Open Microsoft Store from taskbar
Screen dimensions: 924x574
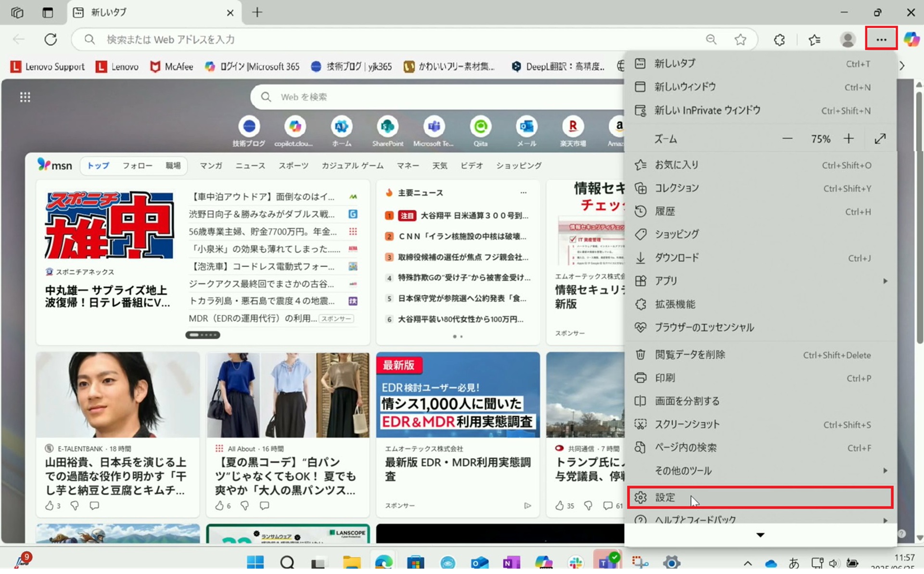tap(415, 562)
